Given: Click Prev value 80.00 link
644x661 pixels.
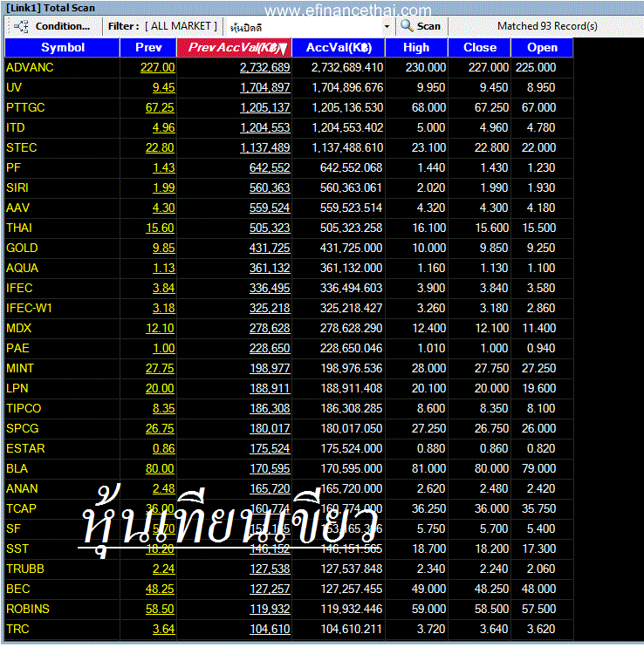Looking at the screenshot, I should pyautogui.click(x=160, y=469).
